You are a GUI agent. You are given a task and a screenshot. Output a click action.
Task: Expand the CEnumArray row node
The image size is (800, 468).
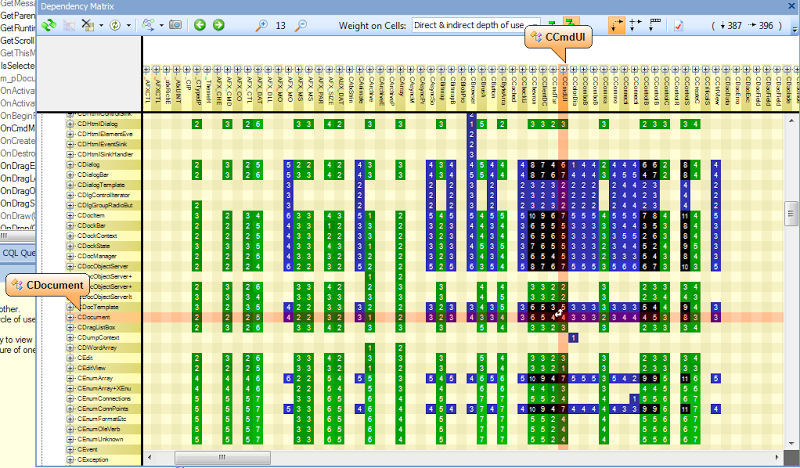pyautogui.click(x=70, y=378)
